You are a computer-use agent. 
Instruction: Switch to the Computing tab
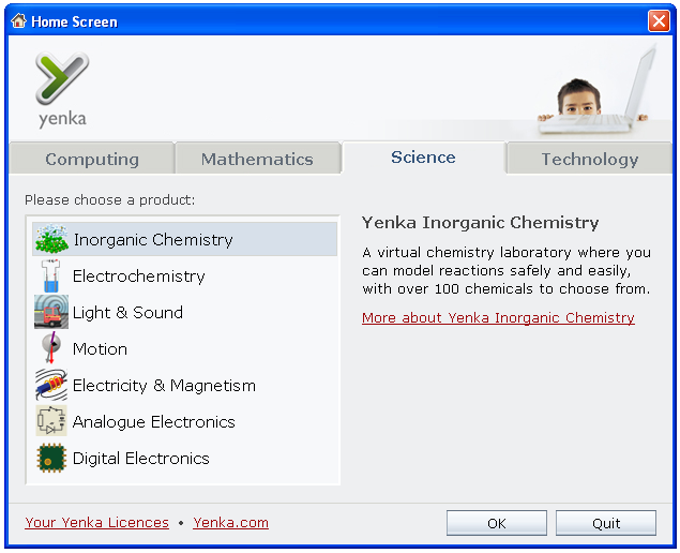click(92, 159)
